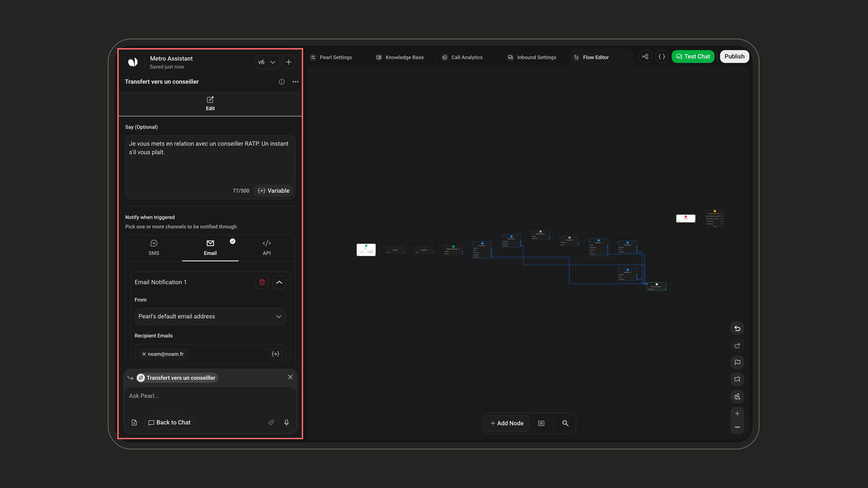This screenshot has width=868, height=488.
Task: Open the curly braces variables icon
Action: 662,57
